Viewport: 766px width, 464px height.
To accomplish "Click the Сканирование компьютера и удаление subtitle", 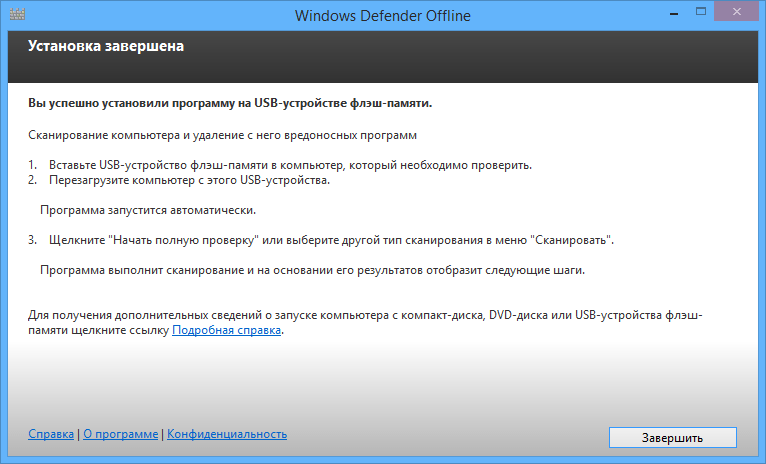I will pyautogui.click(x=222, y=135).
